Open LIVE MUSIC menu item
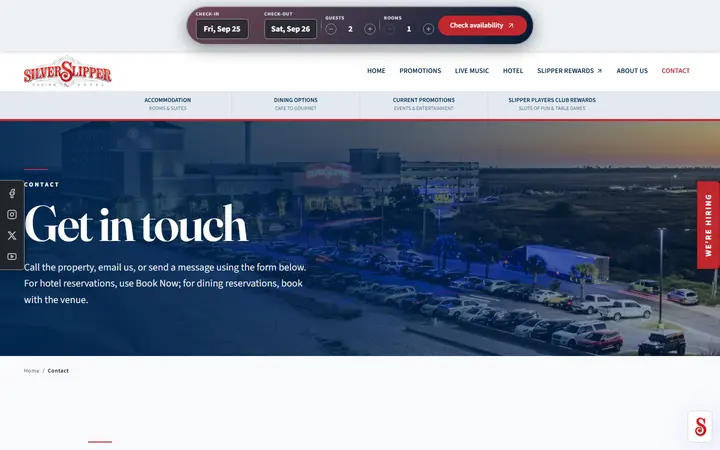 click(472, 71)
